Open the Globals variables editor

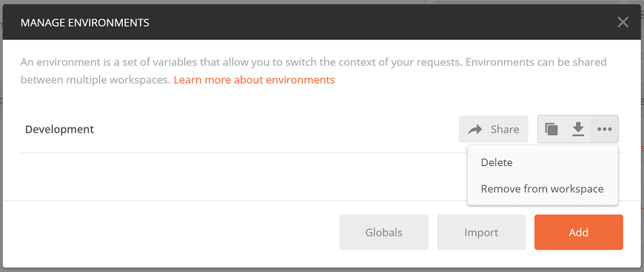tap(383, 232)
